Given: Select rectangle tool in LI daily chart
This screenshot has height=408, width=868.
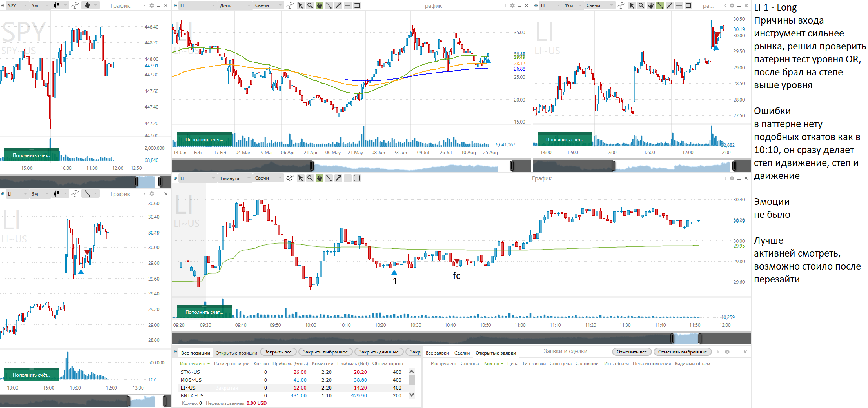Looking at the screenshot, I should (x=357, y=5).
